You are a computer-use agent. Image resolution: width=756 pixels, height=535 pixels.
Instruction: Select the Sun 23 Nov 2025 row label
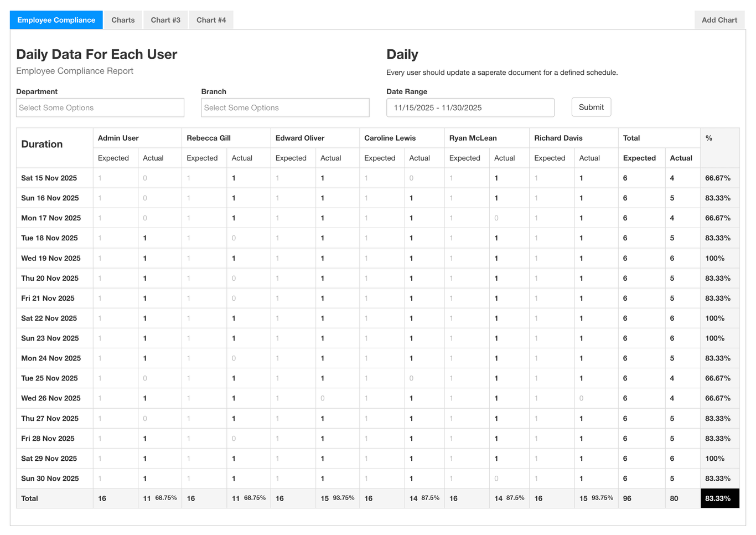(x=50, y=338)
